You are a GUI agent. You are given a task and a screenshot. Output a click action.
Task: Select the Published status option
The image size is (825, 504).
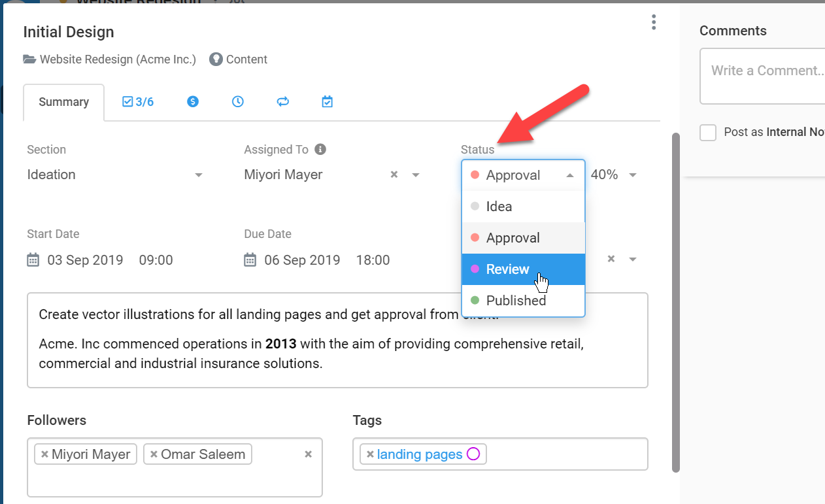point(523,301)
